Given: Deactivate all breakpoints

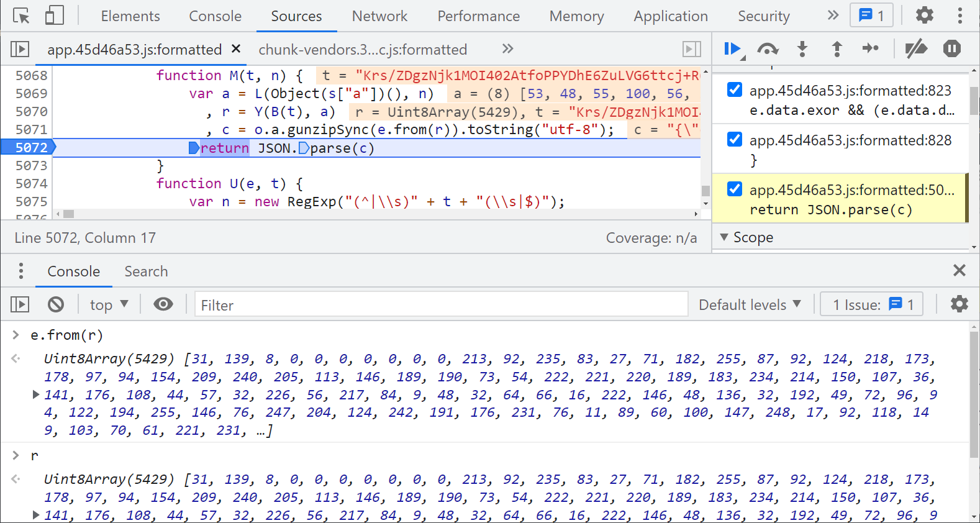Looking at the screenshot, I should pos(915,48).
